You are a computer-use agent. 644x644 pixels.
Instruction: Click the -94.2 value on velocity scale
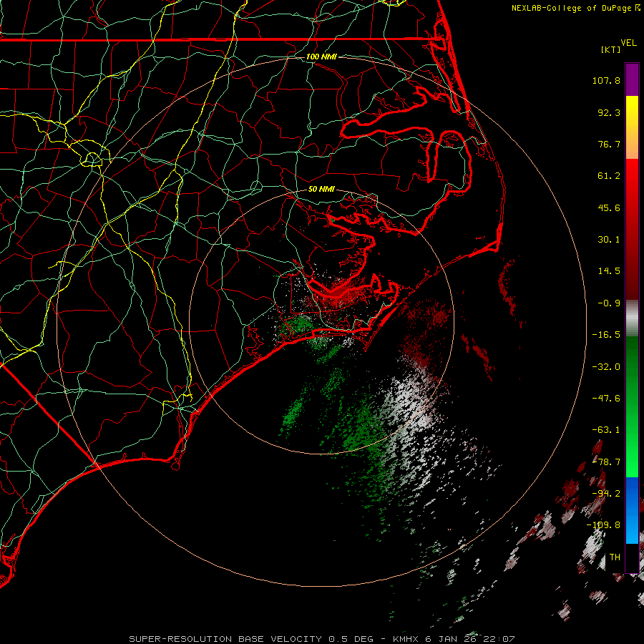pyautogui.click(x=606, y=494)
